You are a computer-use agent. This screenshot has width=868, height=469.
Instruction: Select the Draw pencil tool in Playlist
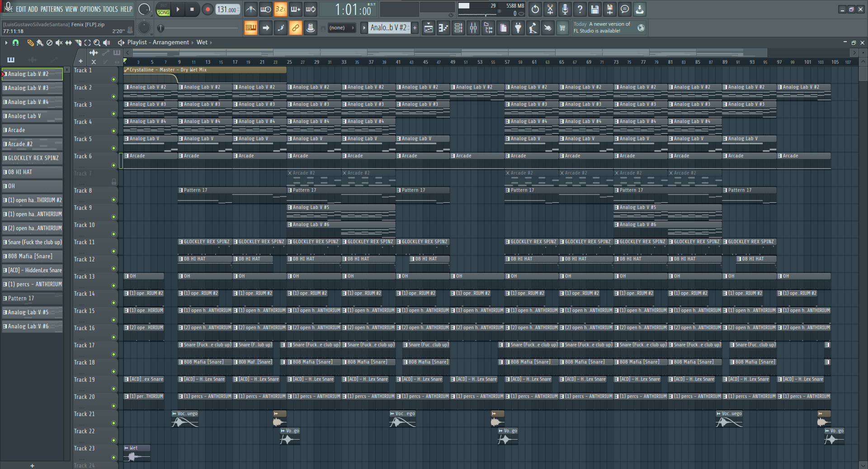30,43
